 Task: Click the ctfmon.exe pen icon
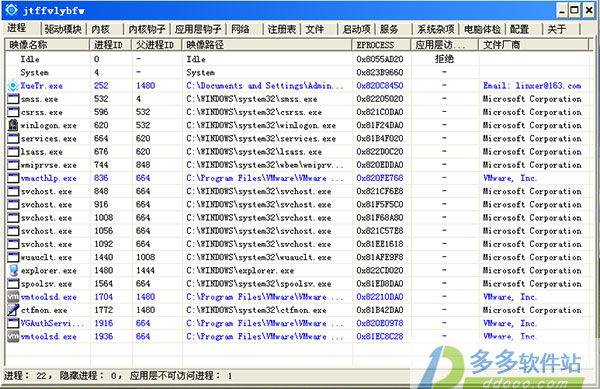[13, 310]
